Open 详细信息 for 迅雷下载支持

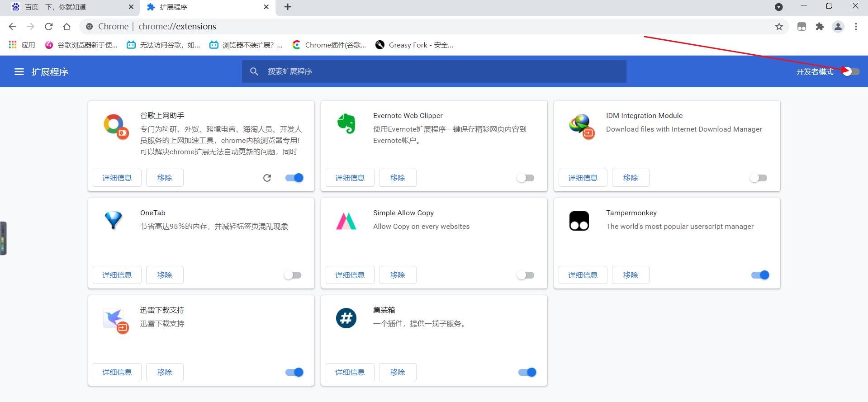pyautogui.click(x=117, y=372)
